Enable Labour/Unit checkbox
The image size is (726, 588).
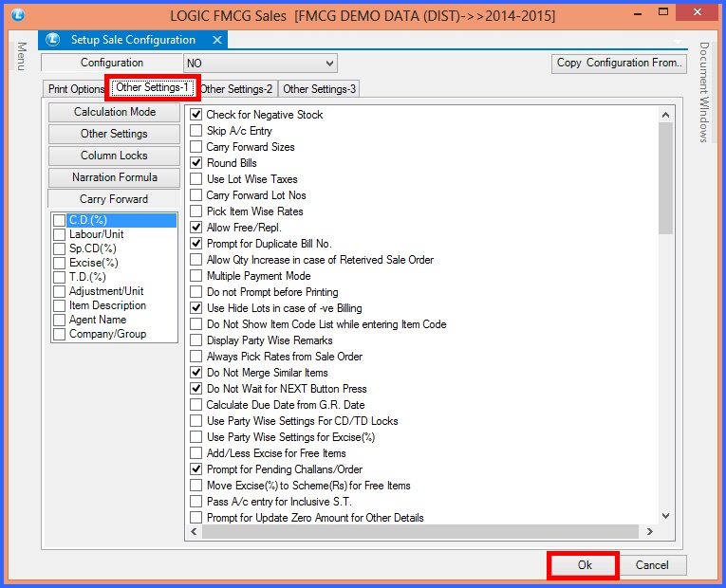coord(59,234)
